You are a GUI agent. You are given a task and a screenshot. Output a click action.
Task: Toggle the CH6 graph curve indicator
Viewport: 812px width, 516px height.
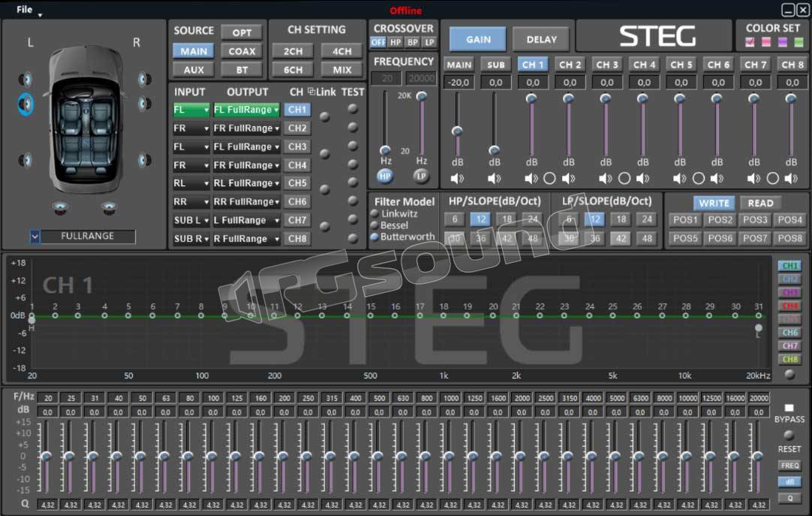point(789,333)
